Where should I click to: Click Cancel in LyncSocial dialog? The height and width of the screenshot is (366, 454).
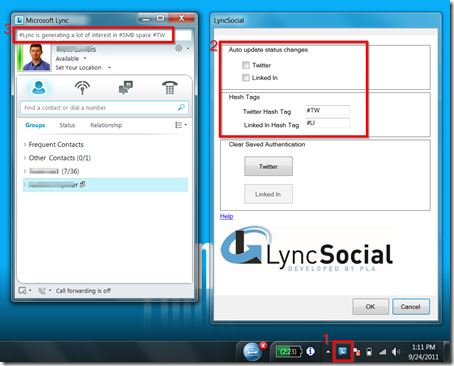[411, 306]
